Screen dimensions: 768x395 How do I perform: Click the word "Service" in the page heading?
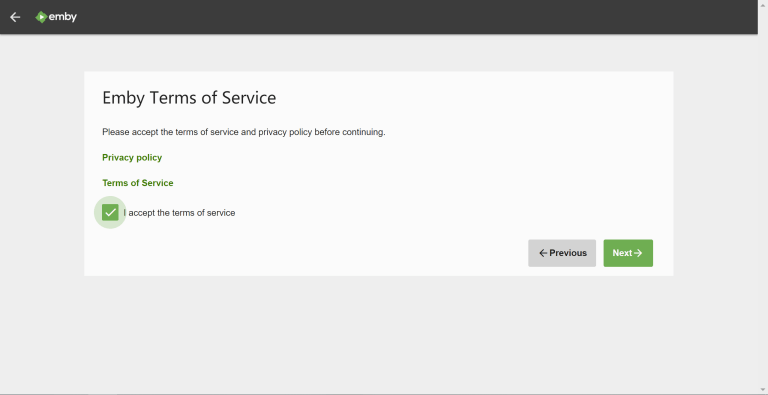249,98
